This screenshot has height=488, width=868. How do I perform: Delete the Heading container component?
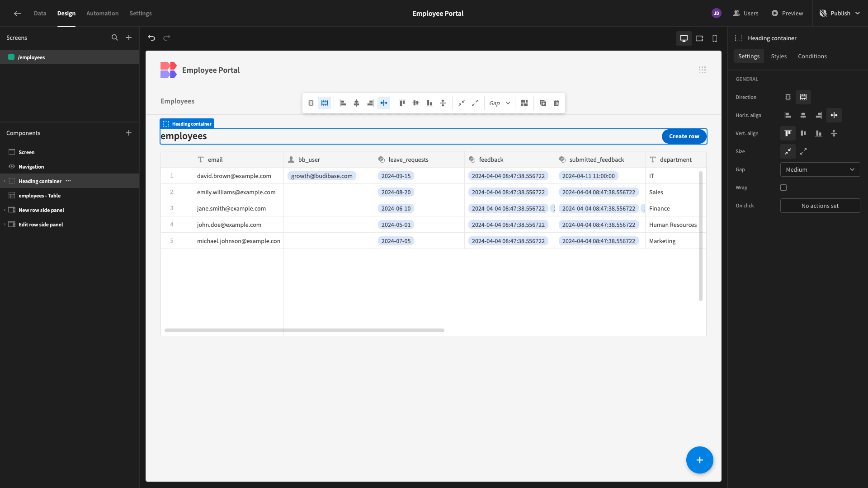tap(557, 103)
